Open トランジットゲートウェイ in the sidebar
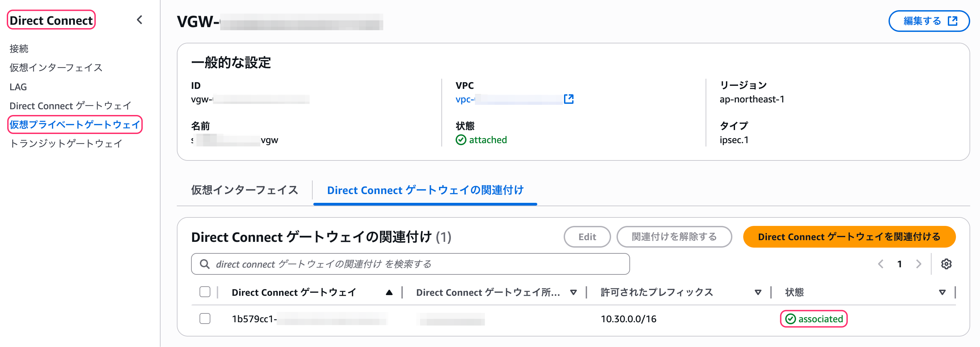The width and height of the screenshot is (980, 347). point(66,143)
